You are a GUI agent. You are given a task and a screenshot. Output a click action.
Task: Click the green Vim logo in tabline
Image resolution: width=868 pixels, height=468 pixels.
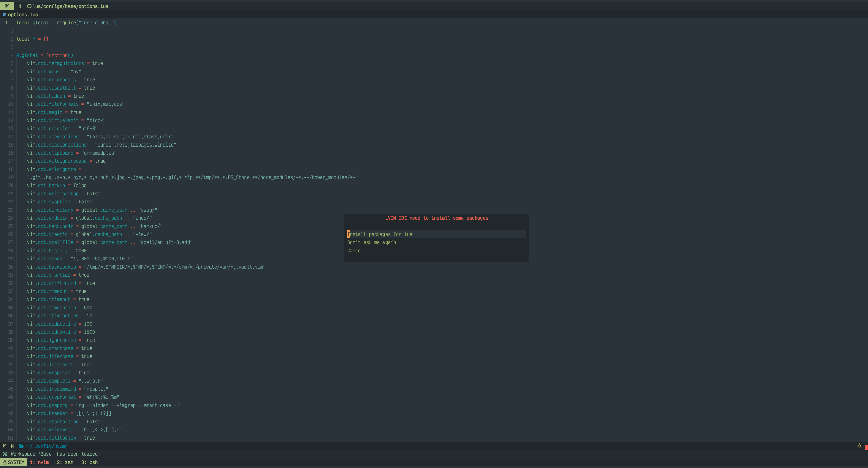point(7,6)
